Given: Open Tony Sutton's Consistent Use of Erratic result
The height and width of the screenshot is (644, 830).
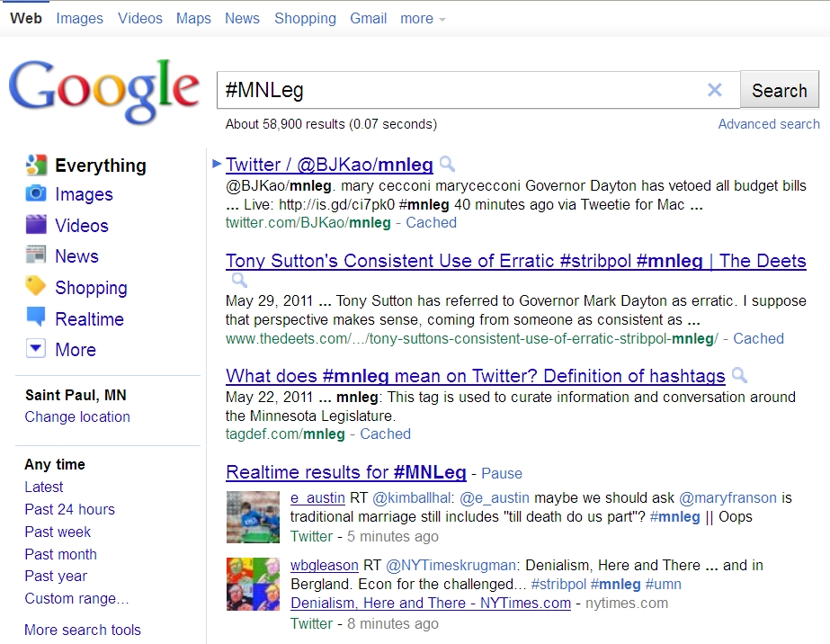Looking at the screenshot, I should (515, 261).
